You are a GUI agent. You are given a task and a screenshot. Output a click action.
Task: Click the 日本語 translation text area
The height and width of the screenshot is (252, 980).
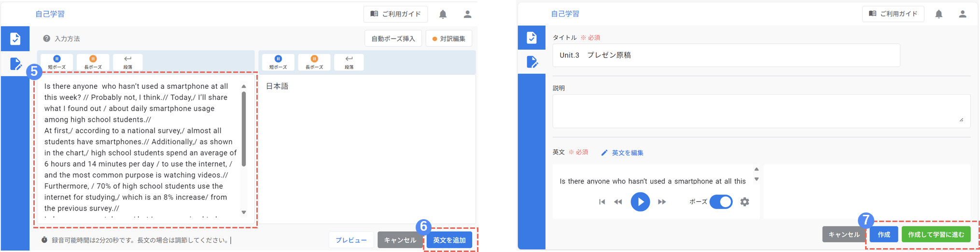pos(367,149)
